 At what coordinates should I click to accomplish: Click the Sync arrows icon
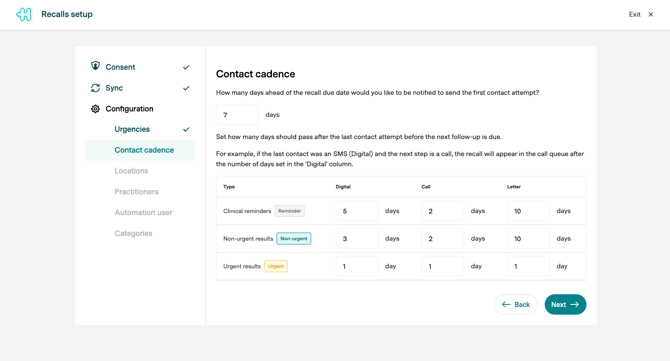pos(95,88)
